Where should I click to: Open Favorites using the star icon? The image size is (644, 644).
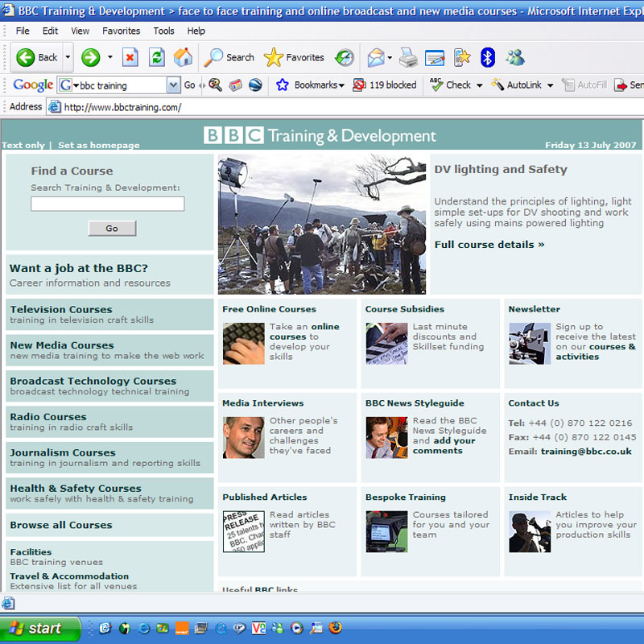274,58
